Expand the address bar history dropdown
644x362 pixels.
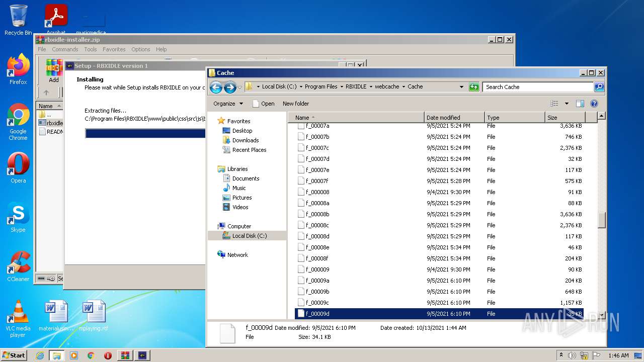(461, 87)
